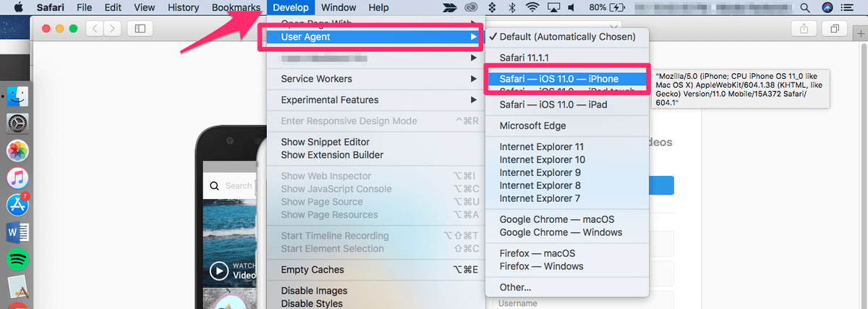Image resolution: width=868 pixels, height=309 pixels.
Task: Open Spotify from the Dock
Action: pyautogui.click(x=17, y=259)
